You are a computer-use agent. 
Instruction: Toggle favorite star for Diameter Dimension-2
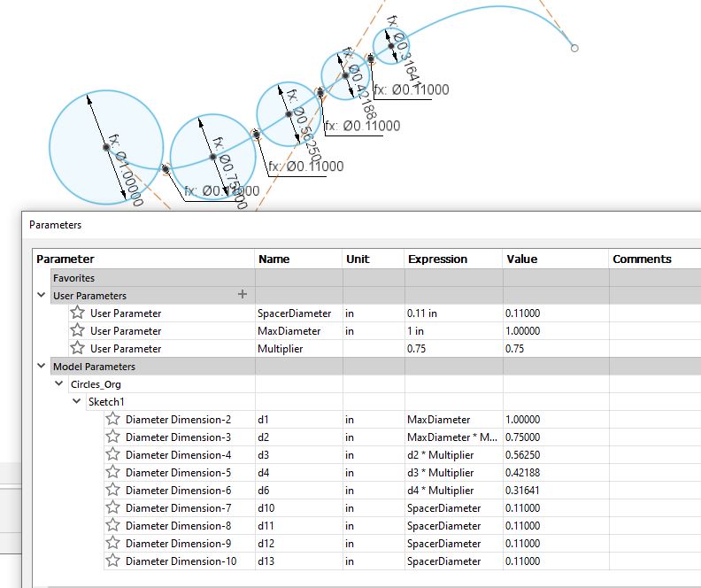coord(112,419)
